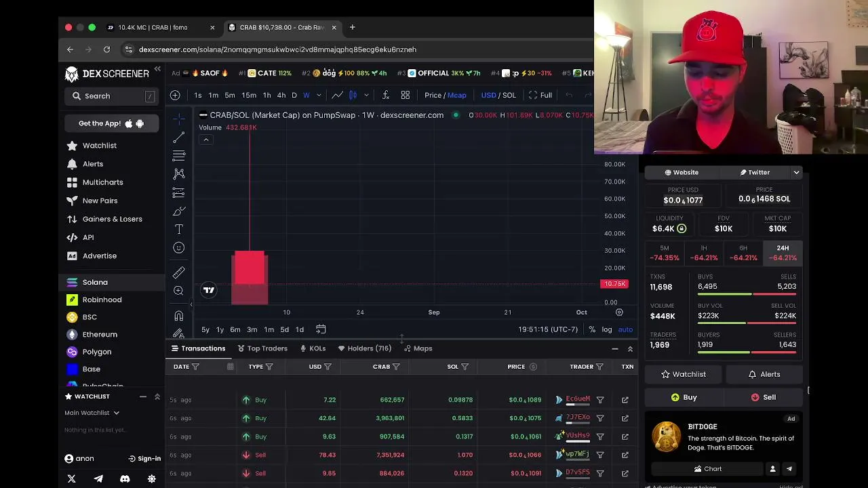Filter transactions by TYPE column

(269, 367)
